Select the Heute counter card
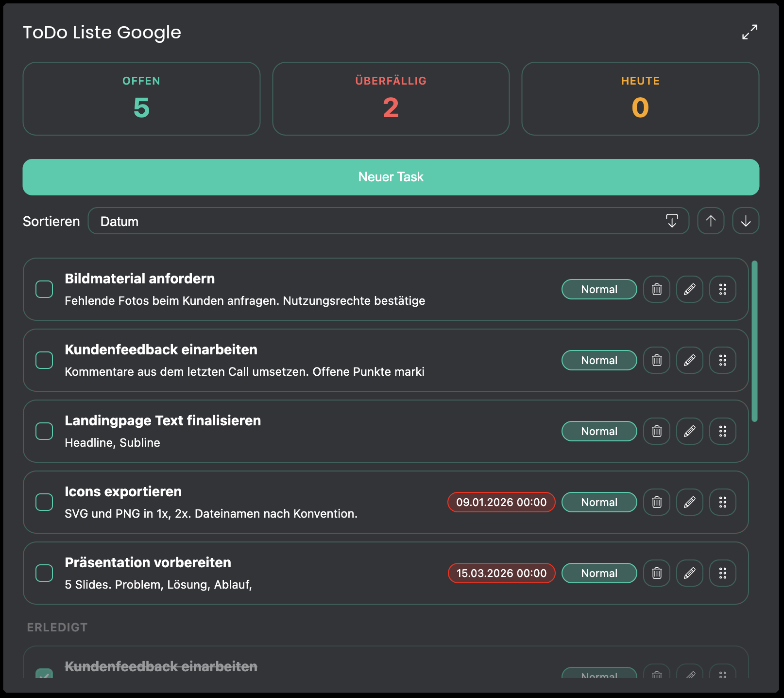Screen dimensions: 784x698 pos(640,99)
